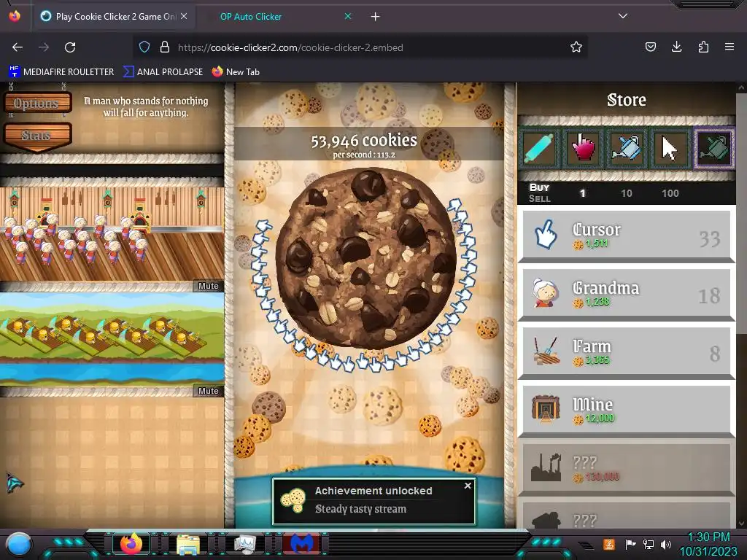Save page to Pocket
The height and width of the screenshot is (560, 747).
pyautogui.click(x=650, y=47)
